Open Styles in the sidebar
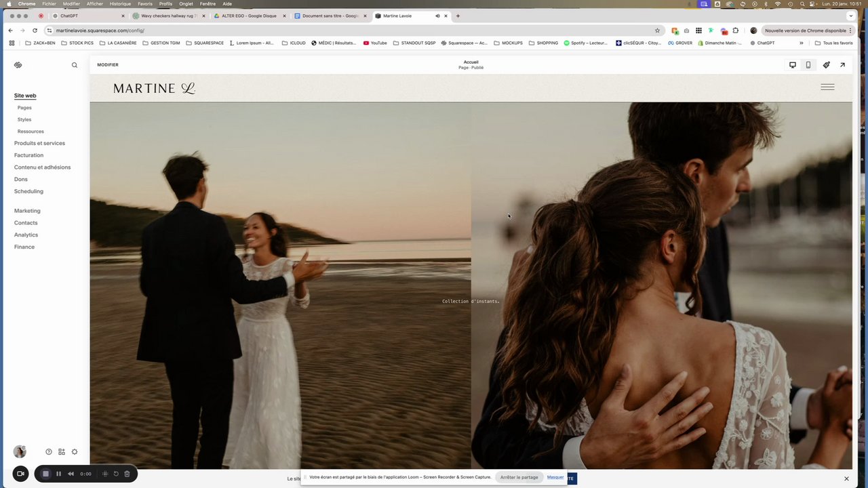The height and width of the screenshot is (488, 868). [24, 119]
